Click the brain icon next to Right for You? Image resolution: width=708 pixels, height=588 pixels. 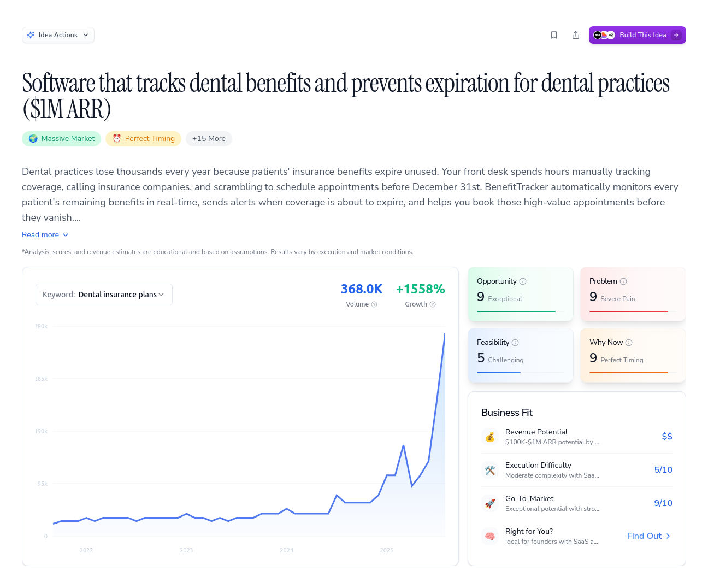click(x=490, y=536)
